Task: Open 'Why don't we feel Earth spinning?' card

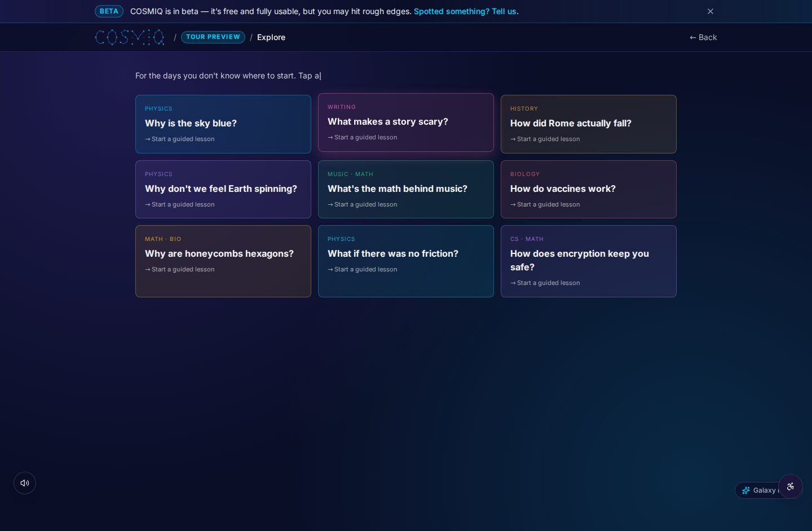Action: click(223, 190)
